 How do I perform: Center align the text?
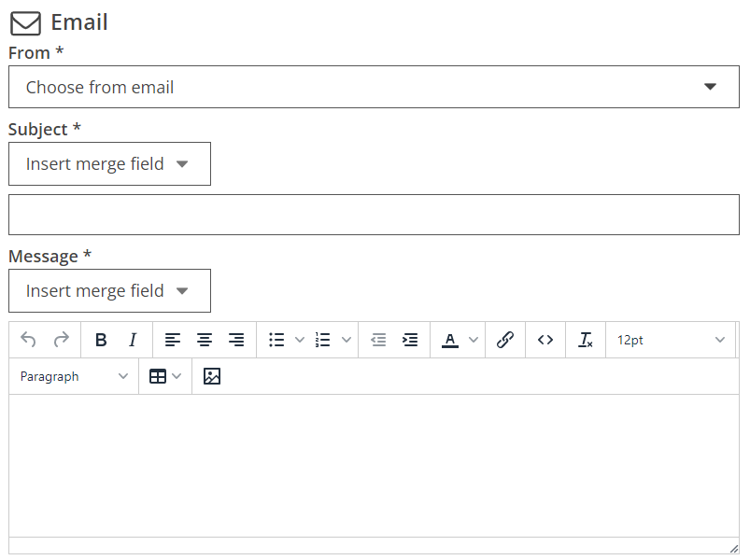[x=205, y=340]
